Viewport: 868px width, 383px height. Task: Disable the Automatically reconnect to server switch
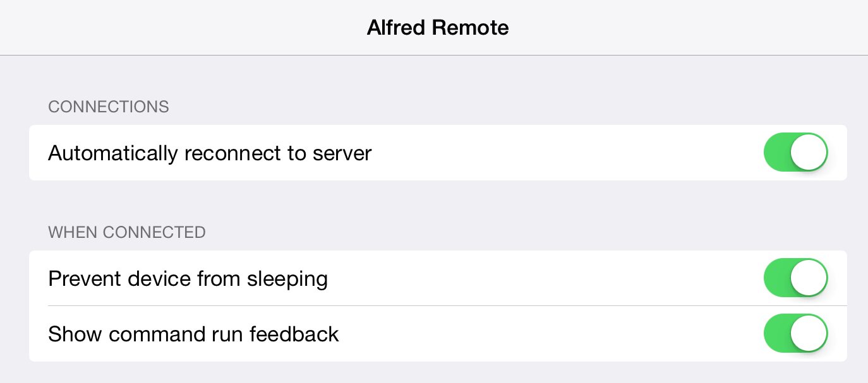pyautogui.click(x=796, y=152)
